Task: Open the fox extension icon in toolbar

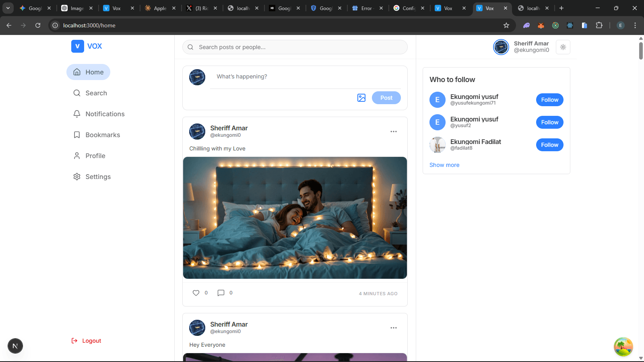Action: (541, 25)
